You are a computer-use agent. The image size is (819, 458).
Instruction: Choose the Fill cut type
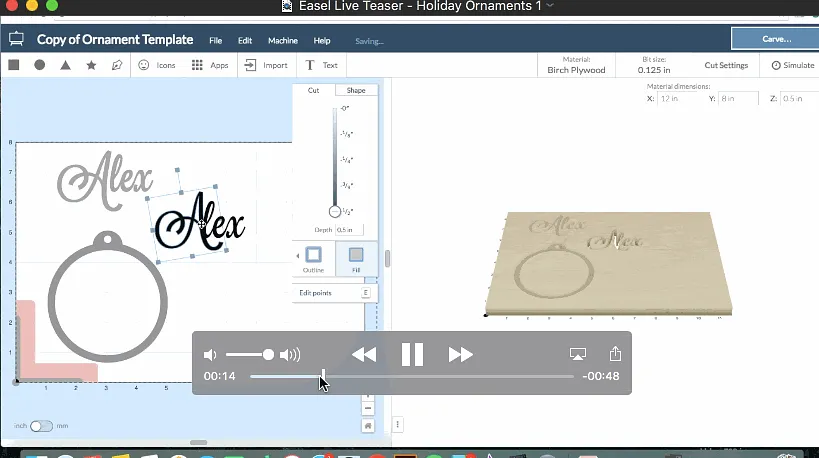click(x=356, y=259)
